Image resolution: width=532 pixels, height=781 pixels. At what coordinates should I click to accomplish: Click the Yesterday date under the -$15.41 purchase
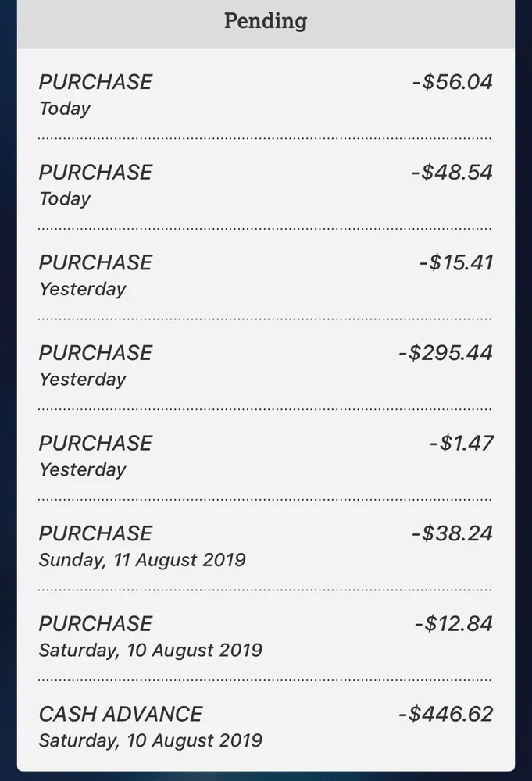[82, 289]
